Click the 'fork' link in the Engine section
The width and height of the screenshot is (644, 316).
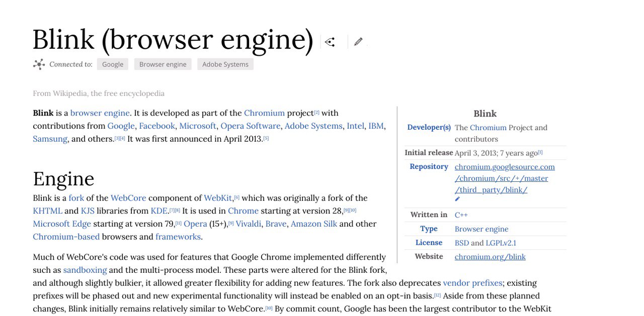pyautogui.click(x=76, y=198)
